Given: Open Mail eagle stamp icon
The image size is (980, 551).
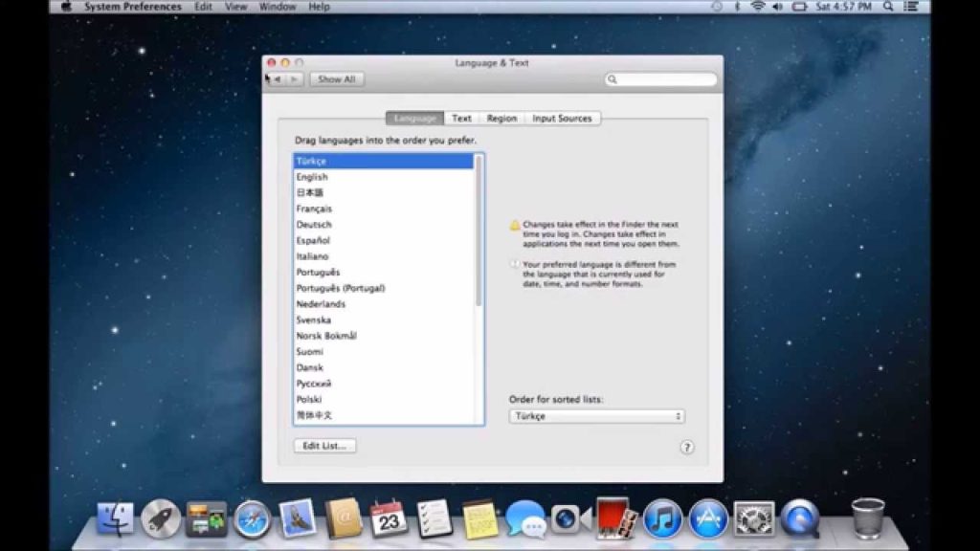Looking at the screenshot, I should pos(298,518).
